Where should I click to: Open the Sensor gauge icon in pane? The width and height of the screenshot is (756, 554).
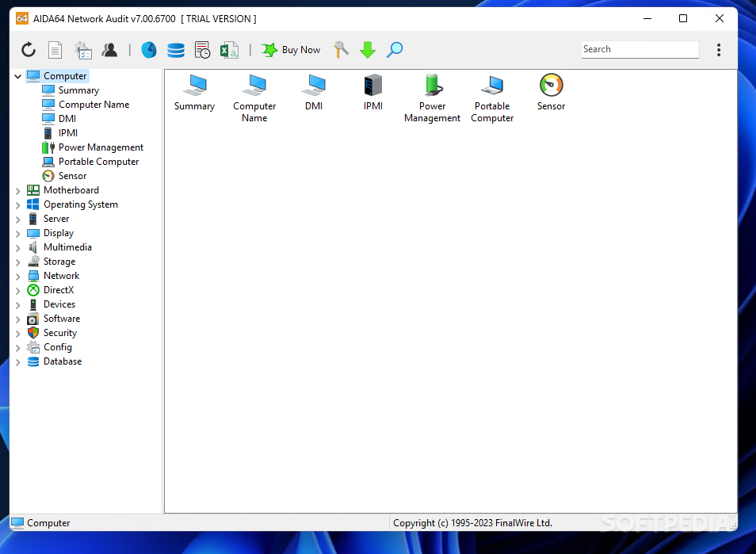[x=551, y=86]
